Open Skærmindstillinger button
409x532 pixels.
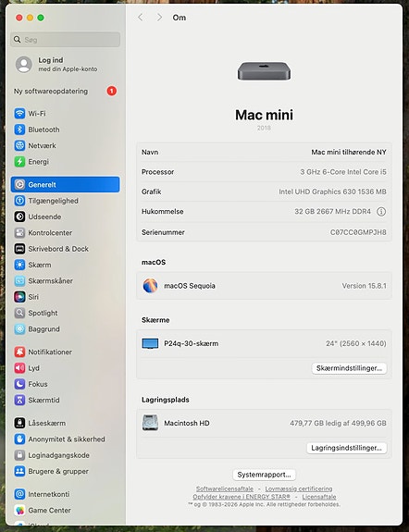[x=349, y=368]
